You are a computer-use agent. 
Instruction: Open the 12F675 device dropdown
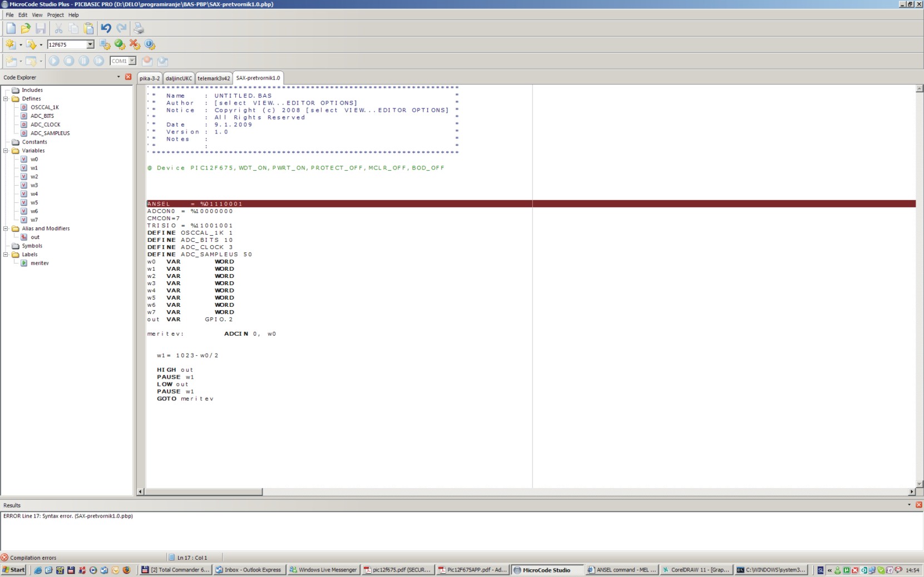90,44
